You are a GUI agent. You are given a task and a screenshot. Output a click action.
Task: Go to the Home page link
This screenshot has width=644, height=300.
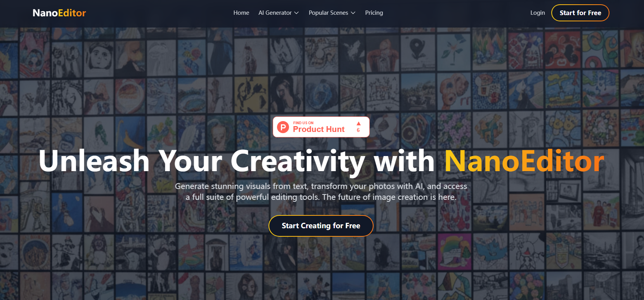[x=241, y=13]
